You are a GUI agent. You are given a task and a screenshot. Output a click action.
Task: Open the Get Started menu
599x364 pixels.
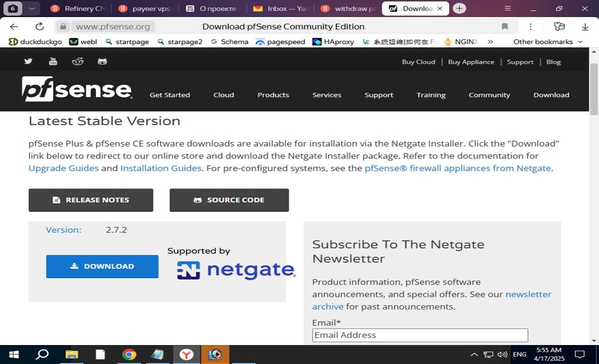pyautogui.click(x=170, y=95)
